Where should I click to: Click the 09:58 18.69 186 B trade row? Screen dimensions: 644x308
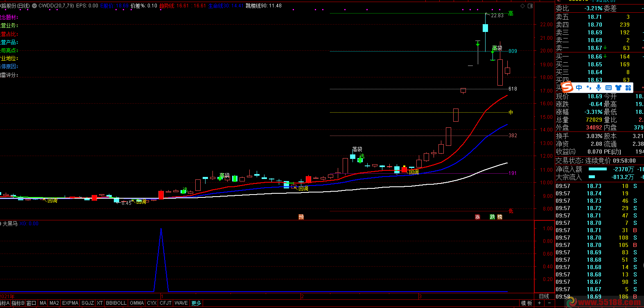599,297
